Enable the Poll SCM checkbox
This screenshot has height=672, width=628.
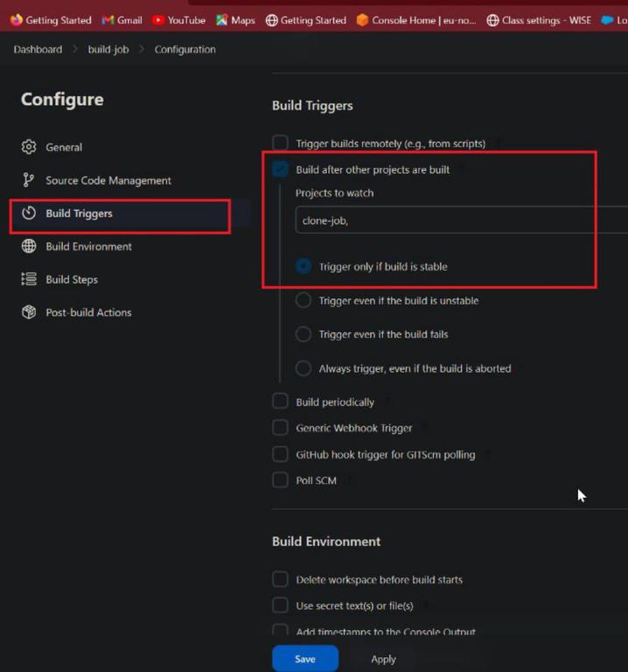280,480
